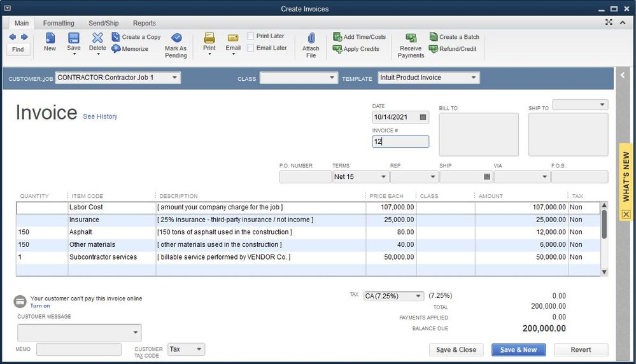Open the Ship To dropdown
The height and width of the screenshot is (364, 636).
tap(602, 104)
